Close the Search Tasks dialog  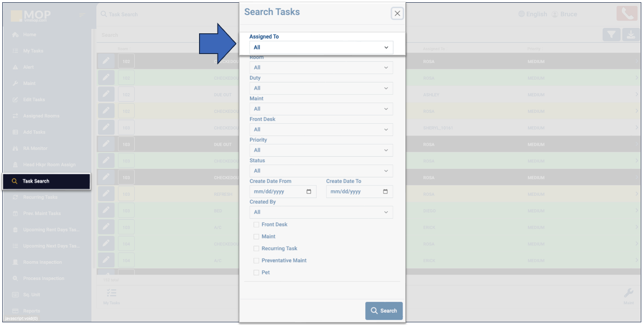click(397, 14)
